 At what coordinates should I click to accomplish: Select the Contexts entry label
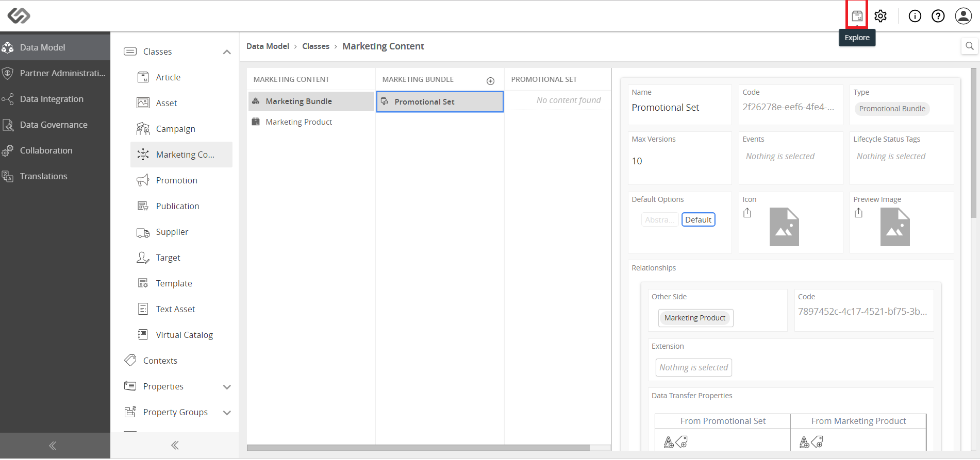pyautogui.click(x=160, y=361)
